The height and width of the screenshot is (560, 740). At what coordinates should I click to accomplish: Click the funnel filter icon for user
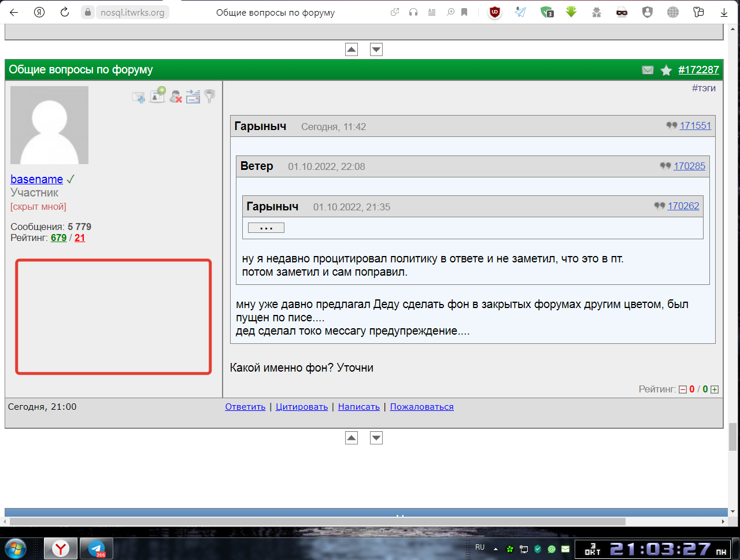click(210, 96)
